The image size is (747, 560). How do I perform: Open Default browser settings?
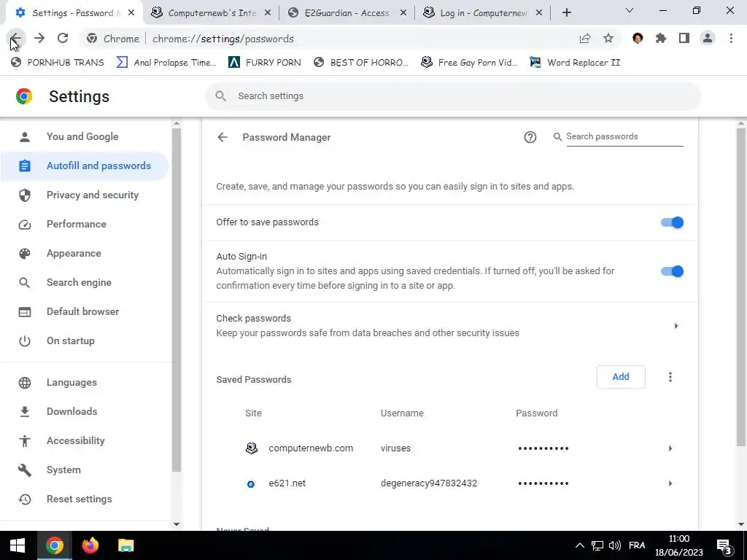(83, 312)
